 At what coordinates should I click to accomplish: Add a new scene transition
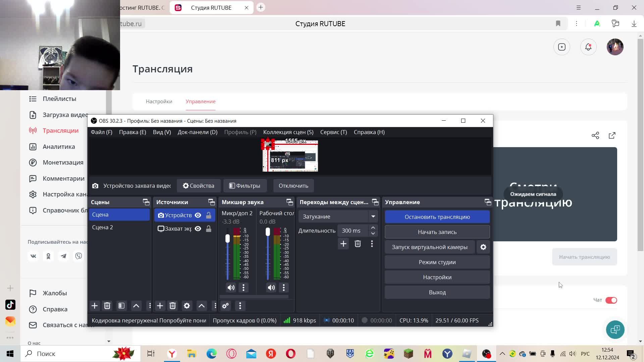point(343,244)
